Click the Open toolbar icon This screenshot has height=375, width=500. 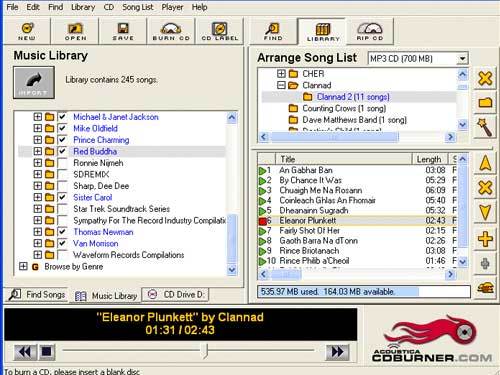click(75, 31)
